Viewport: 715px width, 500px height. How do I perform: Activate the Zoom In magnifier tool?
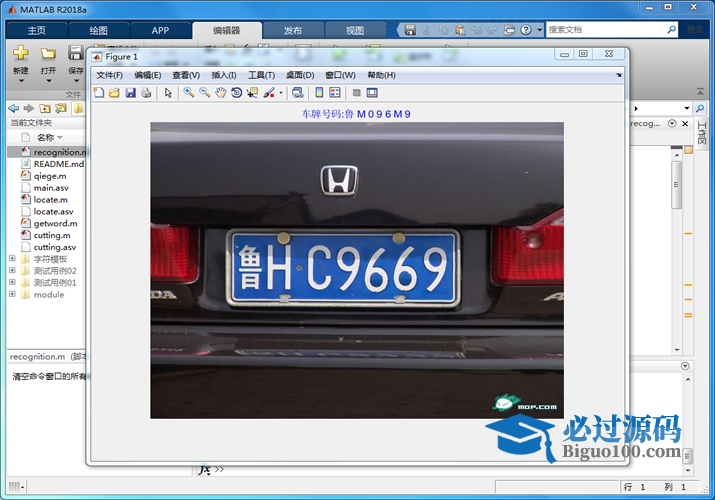pyautogui.click(x=189, y=93)
